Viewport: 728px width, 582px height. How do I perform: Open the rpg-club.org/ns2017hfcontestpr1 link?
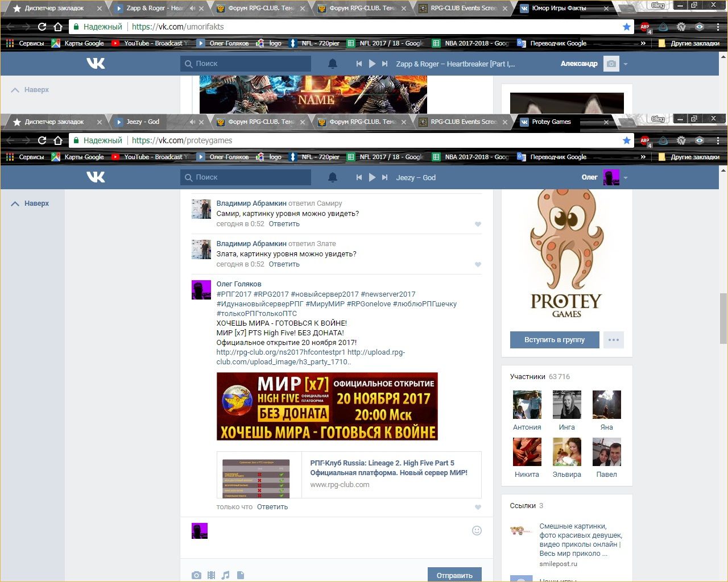(x=281, y=352)
